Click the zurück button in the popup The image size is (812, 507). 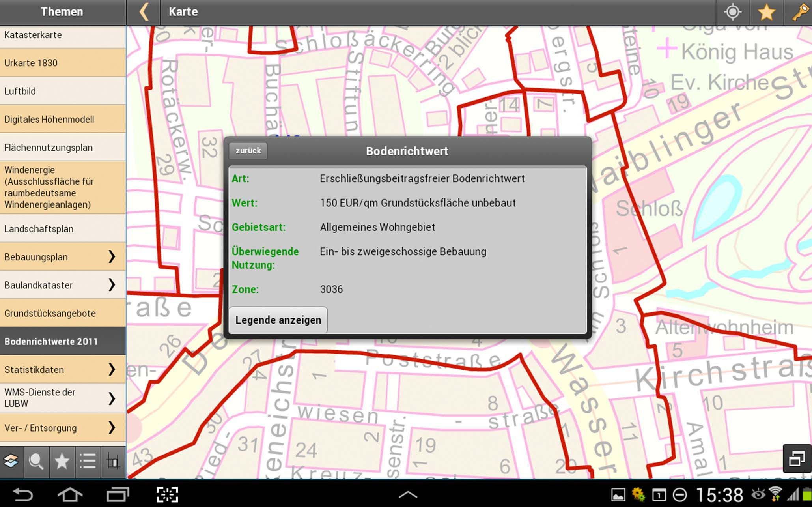(248, 151)
